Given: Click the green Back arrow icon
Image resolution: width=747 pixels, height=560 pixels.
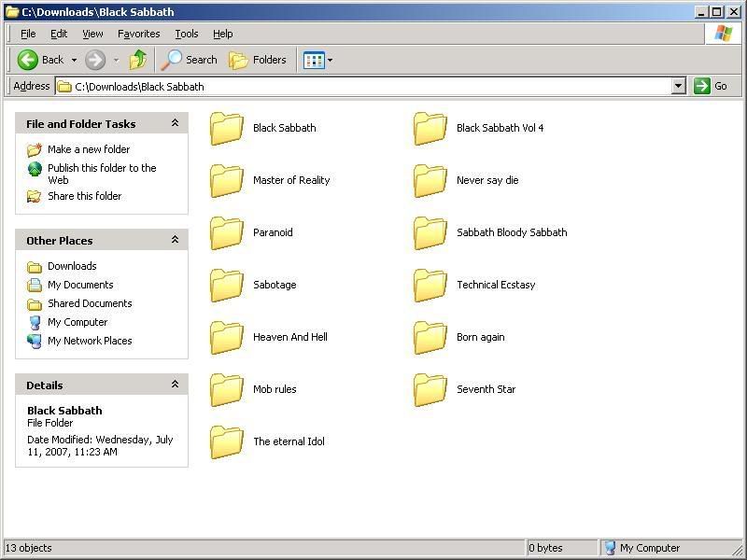Looking at the screenshot, I should (x=28, y=60).
